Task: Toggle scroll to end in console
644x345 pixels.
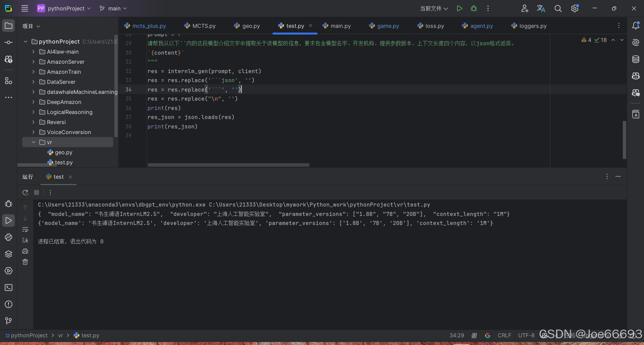Action: [25, 240]
